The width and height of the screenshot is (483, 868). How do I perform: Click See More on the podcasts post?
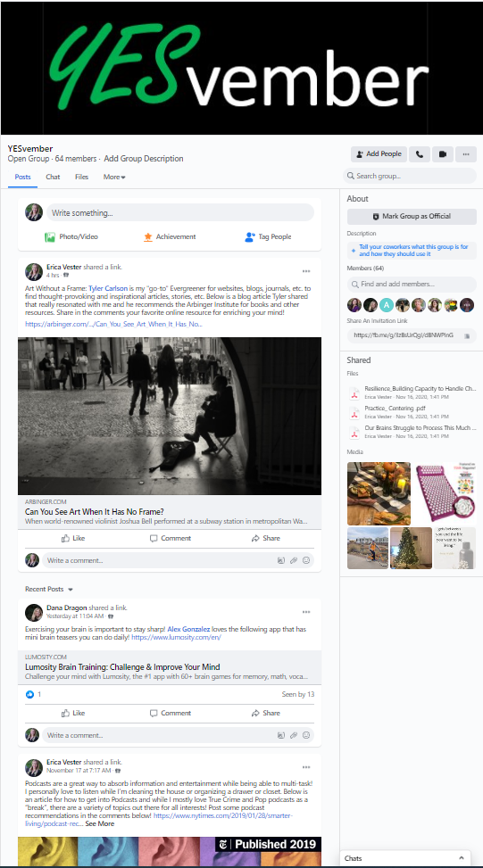(x=100, y=823)
